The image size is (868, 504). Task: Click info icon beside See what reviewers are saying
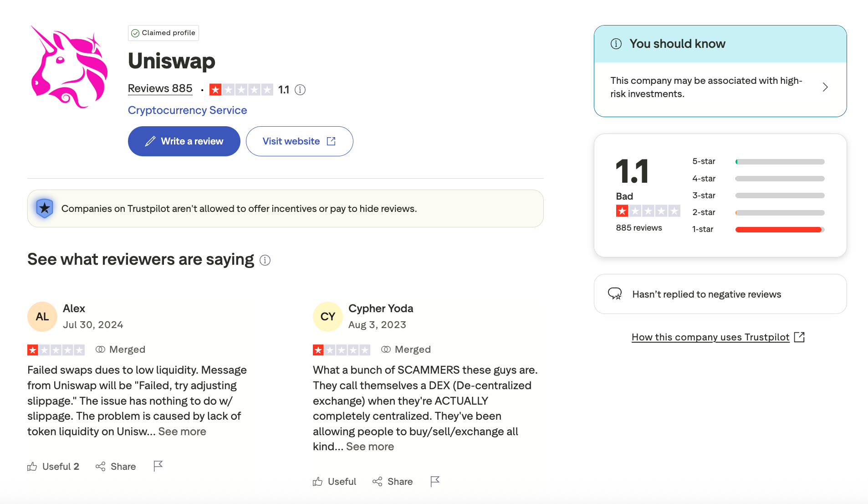tap(265, 260)
